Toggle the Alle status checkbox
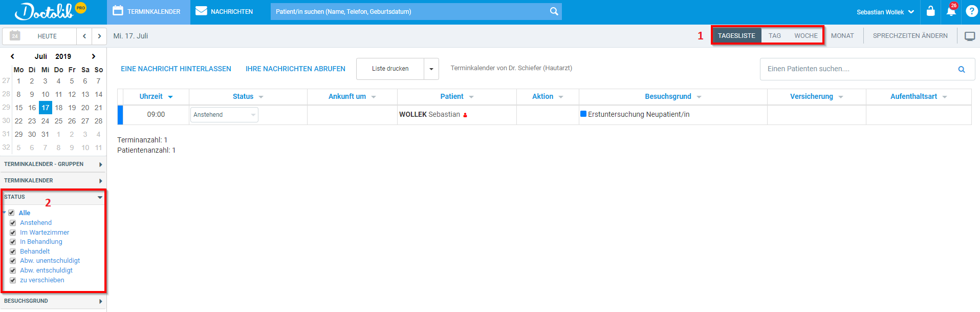Image resolution: width=980 pixels, height=312 pixels. pyautogui.click(x=11, y=213)
